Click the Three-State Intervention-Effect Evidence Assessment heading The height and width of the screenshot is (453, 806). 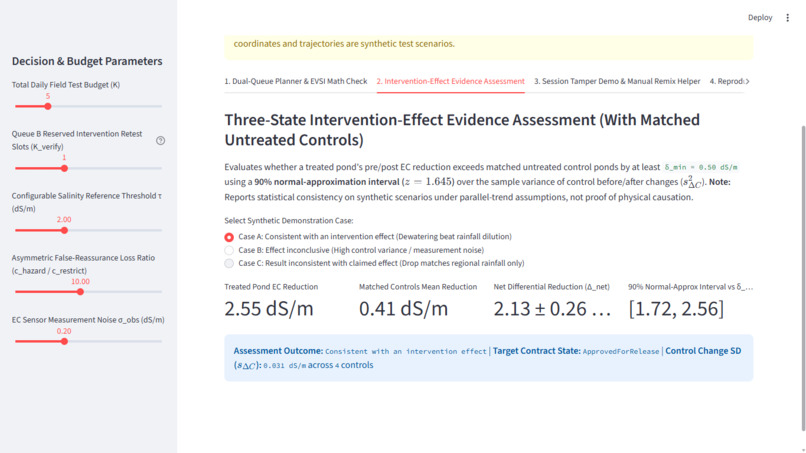point(462,130)
